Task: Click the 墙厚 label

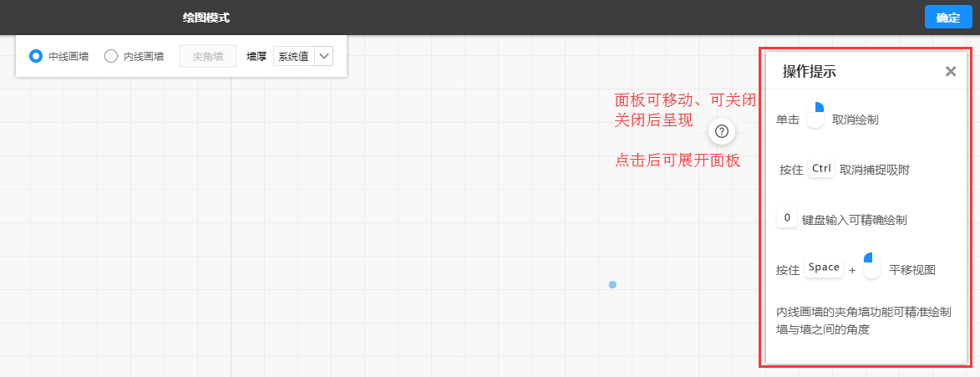Action: [256, 56]
